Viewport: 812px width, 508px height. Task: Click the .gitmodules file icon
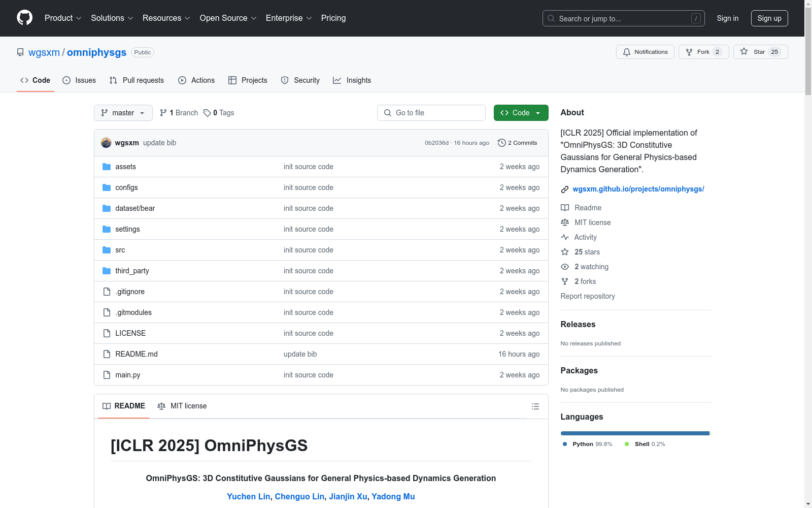click(107, 312)
